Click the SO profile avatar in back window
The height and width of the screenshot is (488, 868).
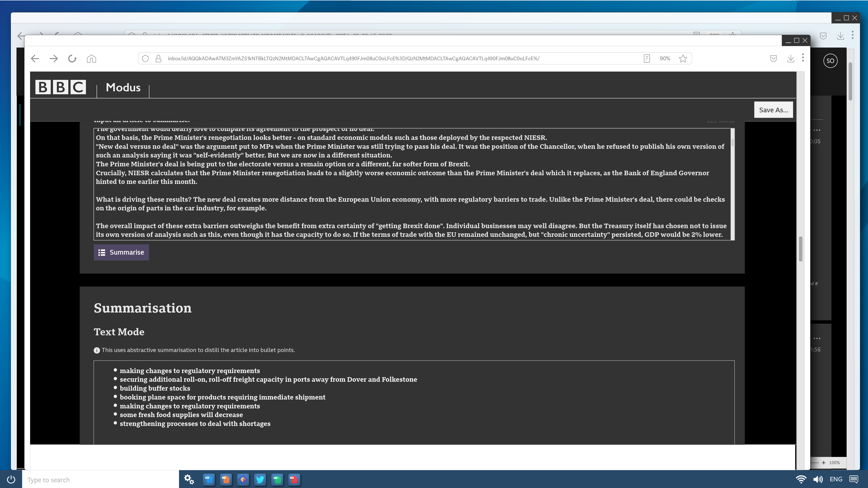pos(830,61)
